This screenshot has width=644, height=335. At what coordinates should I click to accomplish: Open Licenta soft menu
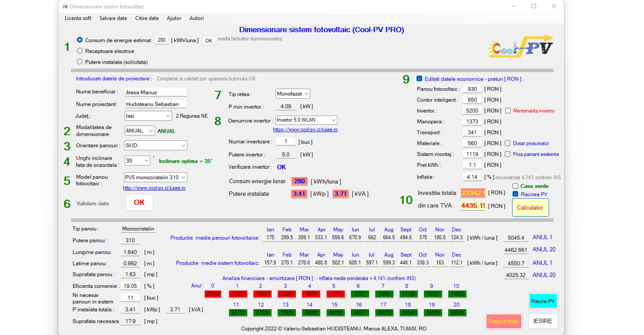pyautogui.click(x=78, y=18)
